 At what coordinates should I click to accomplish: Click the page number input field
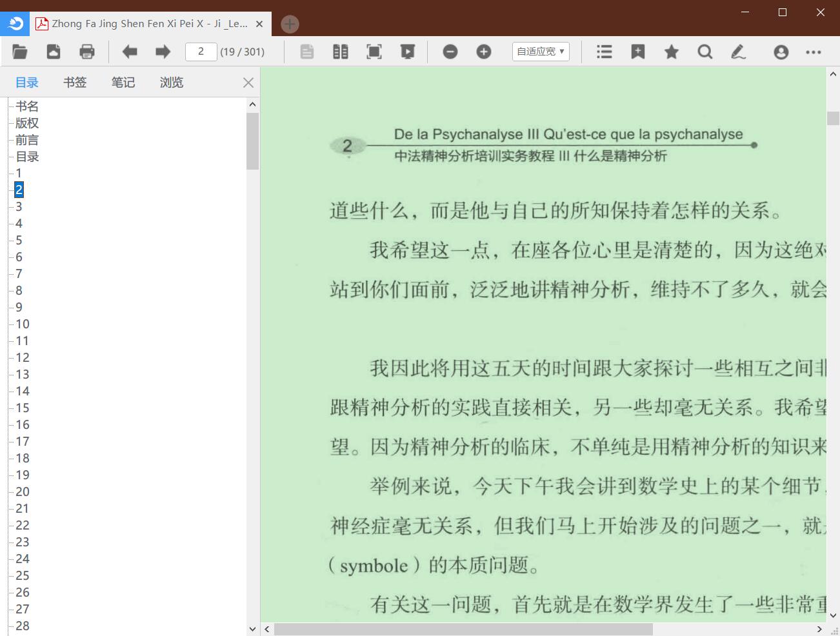[201, 52]
